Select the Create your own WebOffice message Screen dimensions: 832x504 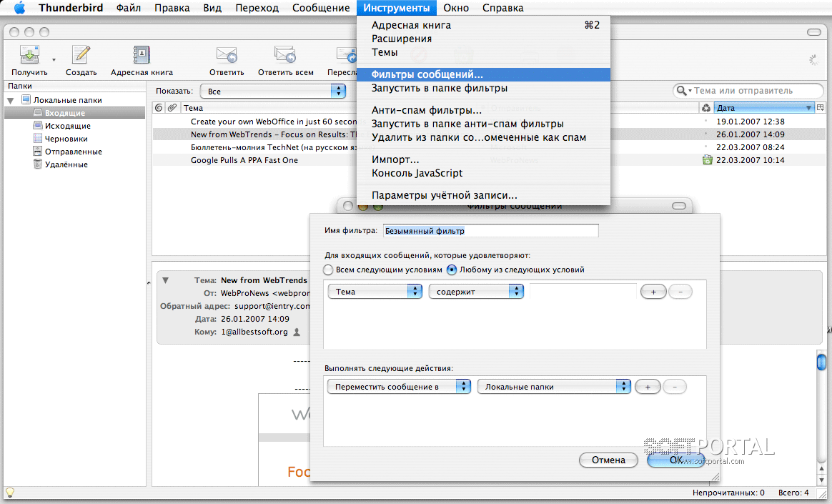(x=274, y=122)
